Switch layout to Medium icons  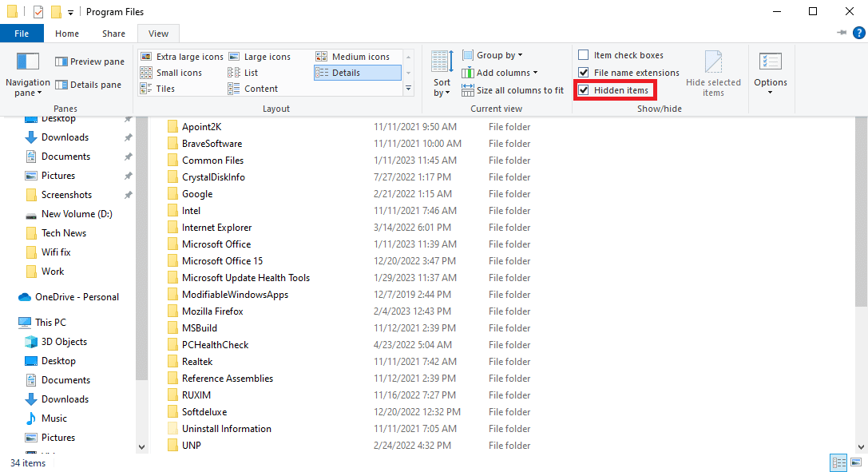pyautogui.click(x=353, y=57)
